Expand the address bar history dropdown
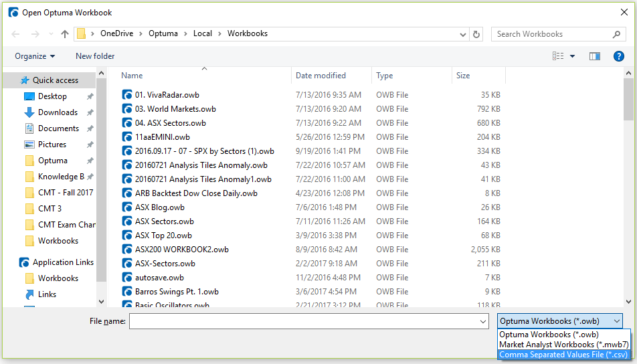 (x=463, y=35)
